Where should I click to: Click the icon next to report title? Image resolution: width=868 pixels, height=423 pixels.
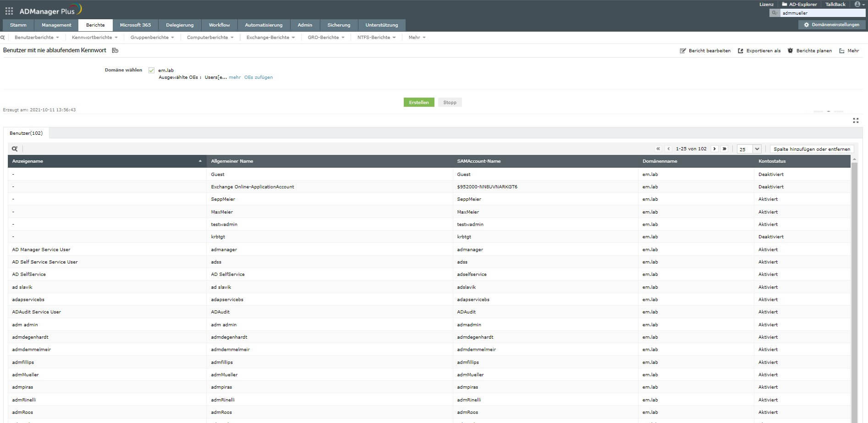pos(115,50)
